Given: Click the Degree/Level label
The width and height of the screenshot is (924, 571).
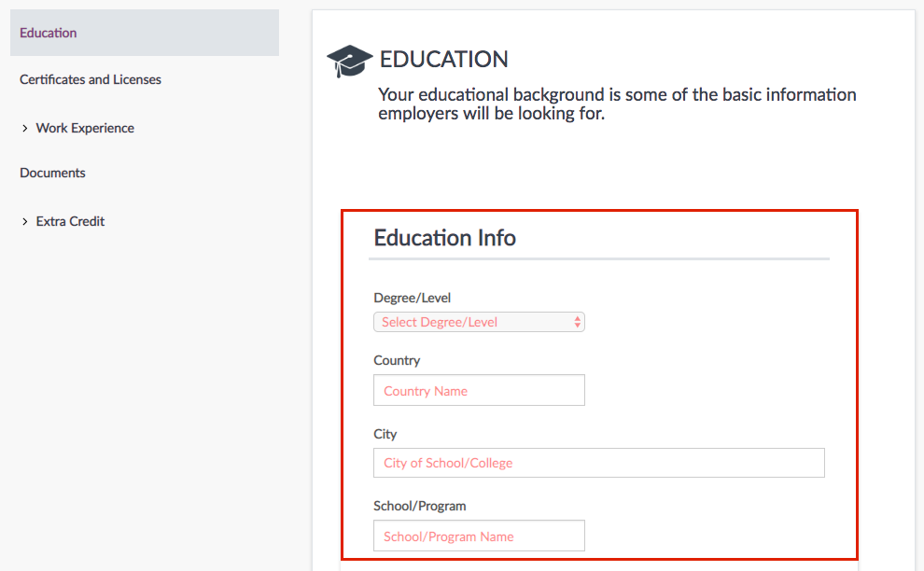Looking at the screenshot, I should [412, 297].
